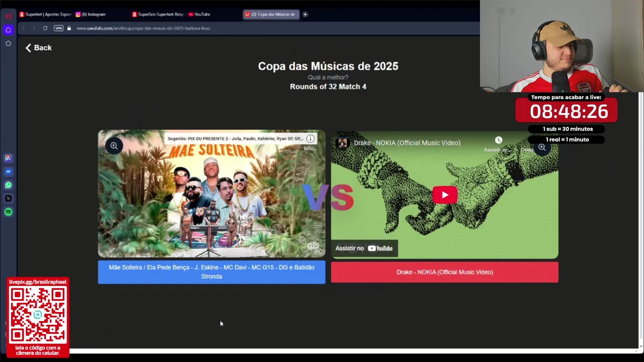Zoom the Drake NOKIA video with magnifier
644x362 pixels.
coord(542,147)
